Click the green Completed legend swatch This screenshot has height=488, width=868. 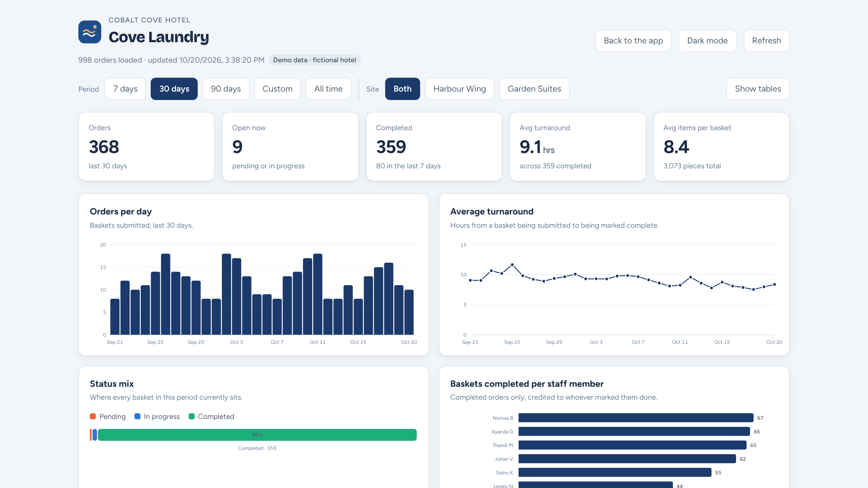pos(192,417)
